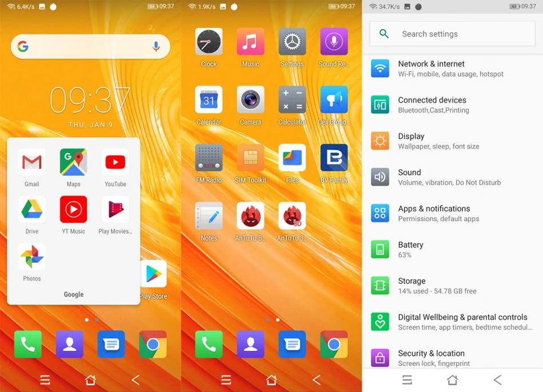Open Apps & notifications settings
Image resolution: width=543 pixels, height=392 pixels.
453,213
